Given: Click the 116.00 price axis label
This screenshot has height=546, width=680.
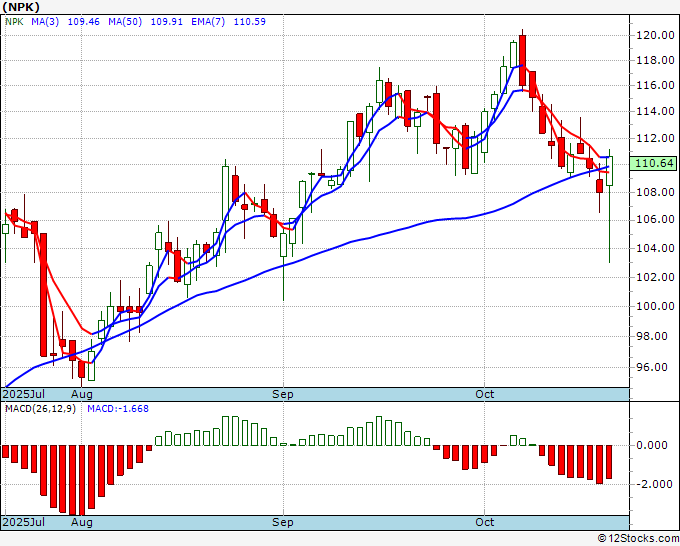Looking at the screenshot, I should click(655, 85).
